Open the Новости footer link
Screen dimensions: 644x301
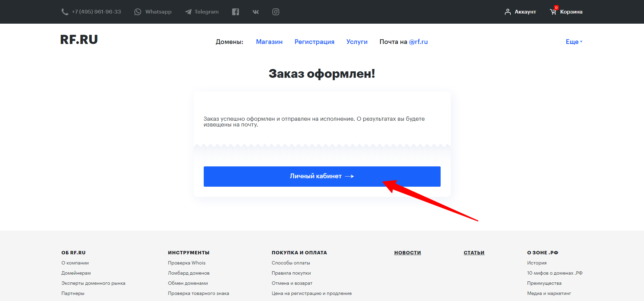tap(407, 253)
